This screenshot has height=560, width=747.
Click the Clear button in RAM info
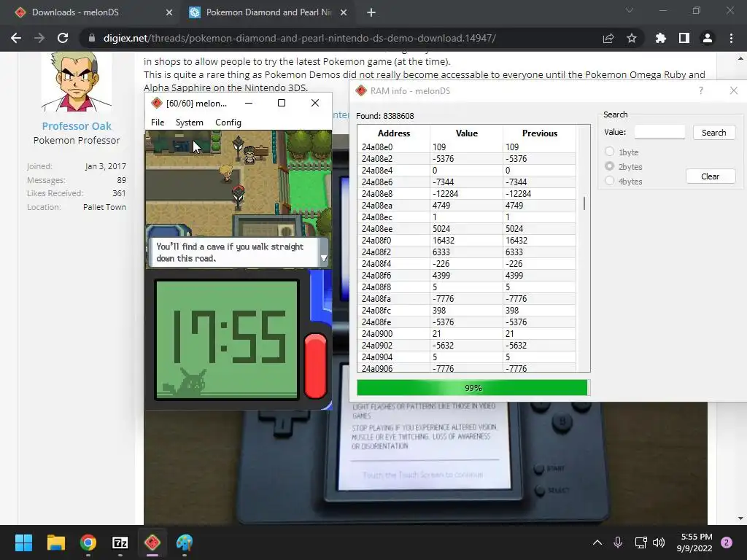click(x=711, y=176)
